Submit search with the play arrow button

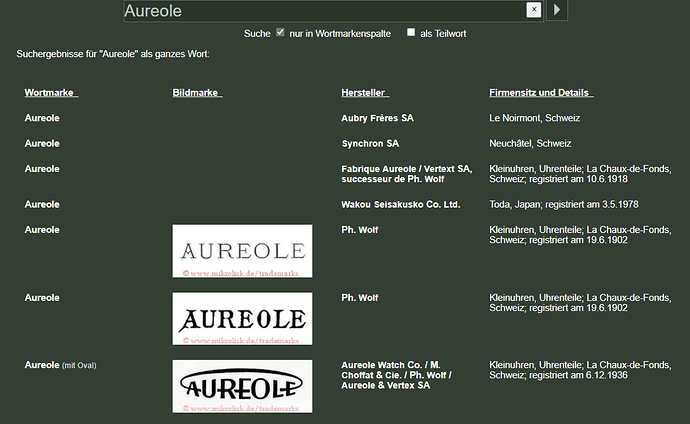557,10
